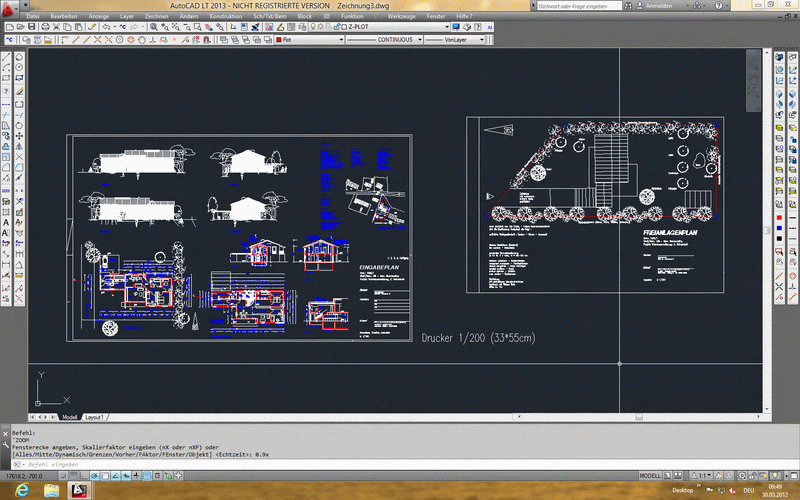Click the Desktop toolbar label in the taskbar
Screen dimensions: 800x500
(683, 490)
